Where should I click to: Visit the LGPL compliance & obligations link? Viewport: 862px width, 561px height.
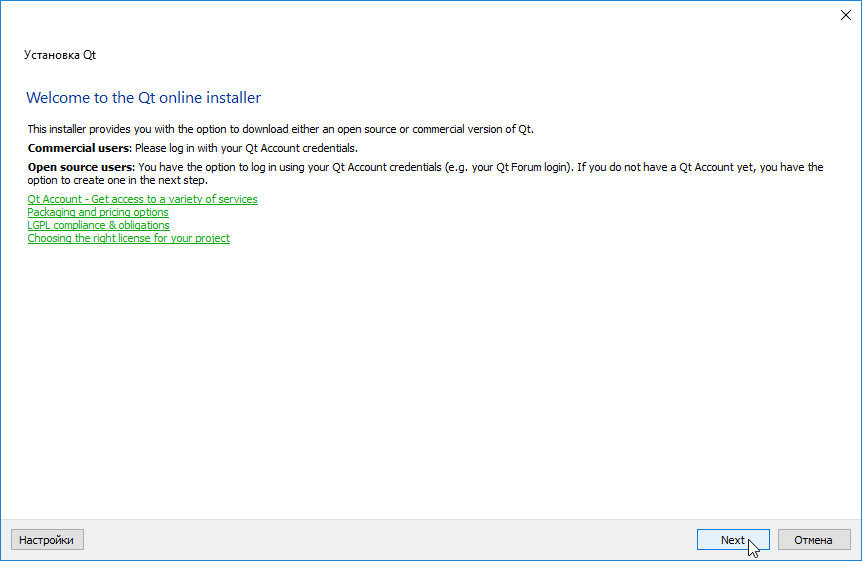pyautogui.click(x=98, y=225)
